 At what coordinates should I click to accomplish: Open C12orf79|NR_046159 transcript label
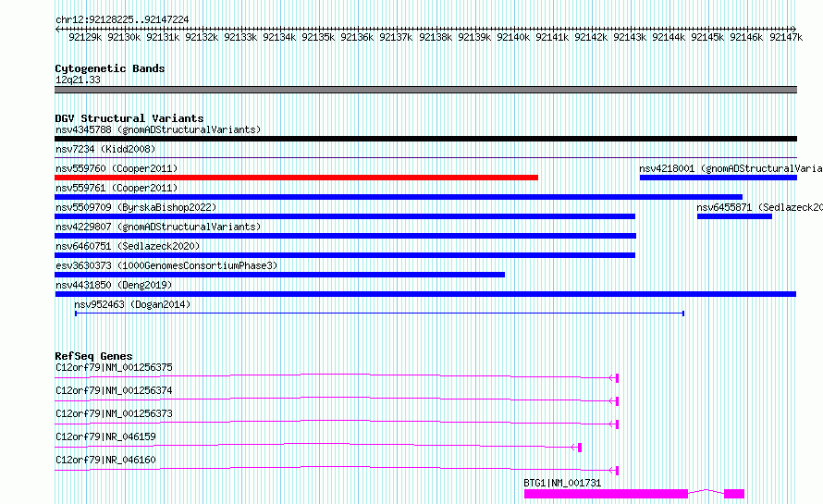pos(105,436)
